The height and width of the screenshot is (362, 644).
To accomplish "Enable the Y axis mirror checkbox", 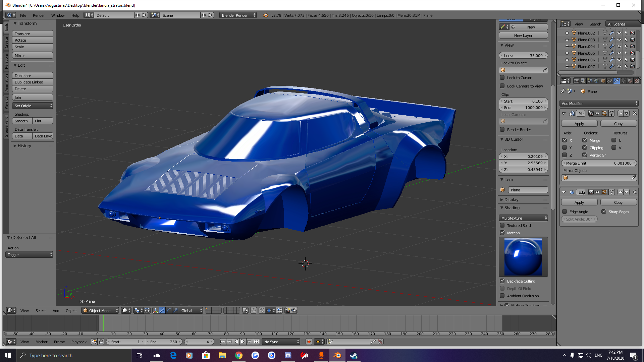I will tap(565, 147).
